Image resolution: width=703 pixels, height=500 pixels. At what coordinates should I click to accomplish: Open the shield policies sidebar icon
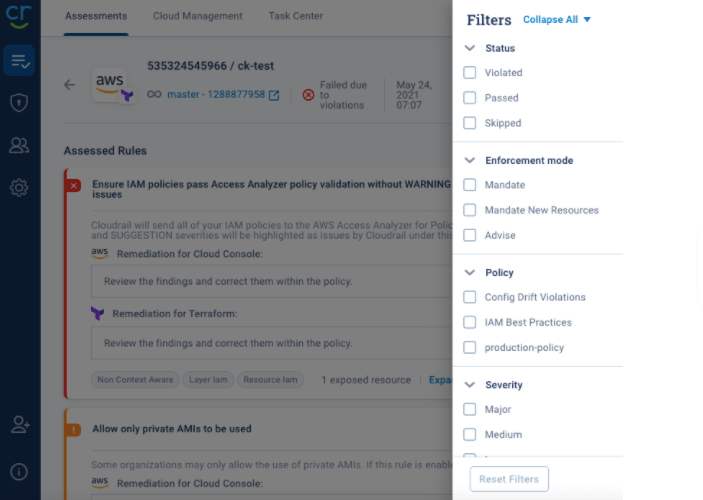pyautogui.click(x=19, y=102)
